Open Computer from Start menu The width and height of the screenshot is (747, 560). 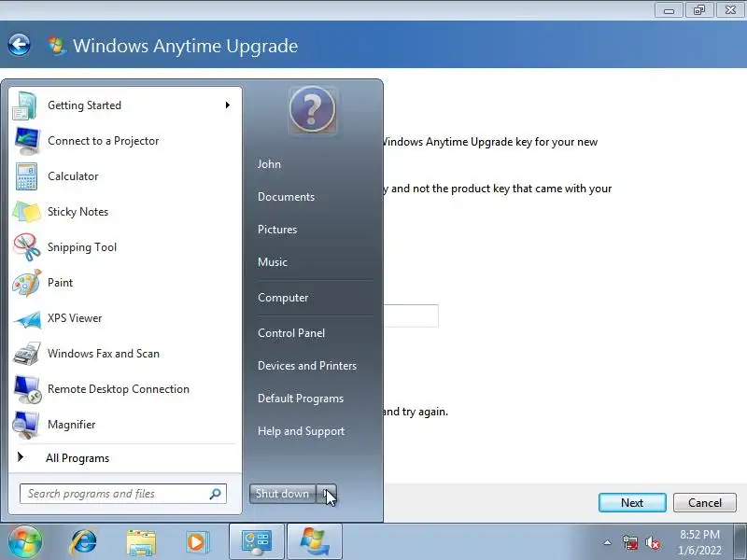tap(283, 298)
